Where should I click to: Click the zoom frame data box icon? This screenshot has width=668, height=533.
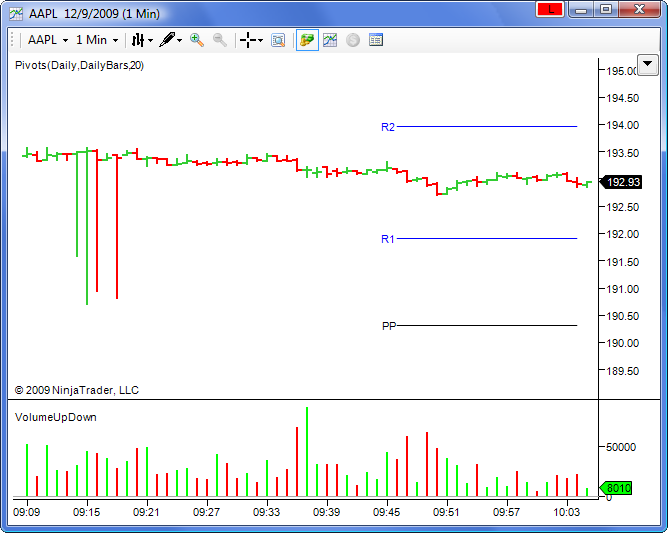coord(278,40)
